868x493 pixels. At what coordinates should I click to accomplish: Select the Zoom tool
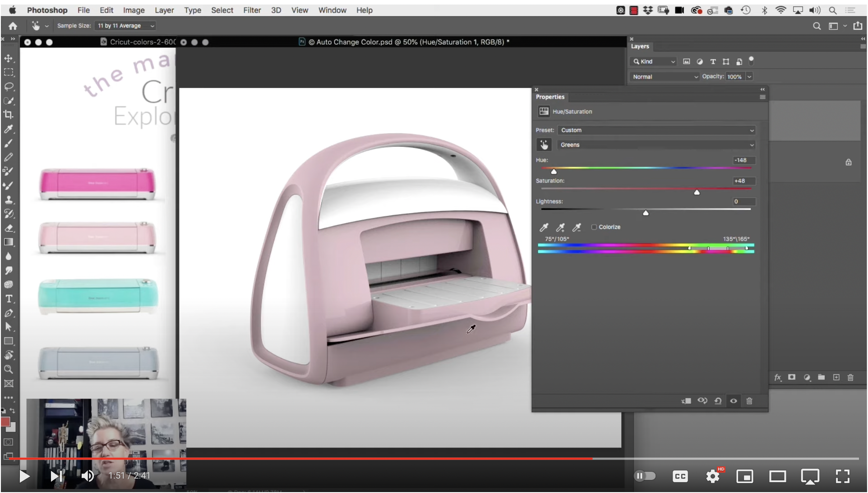9,369
